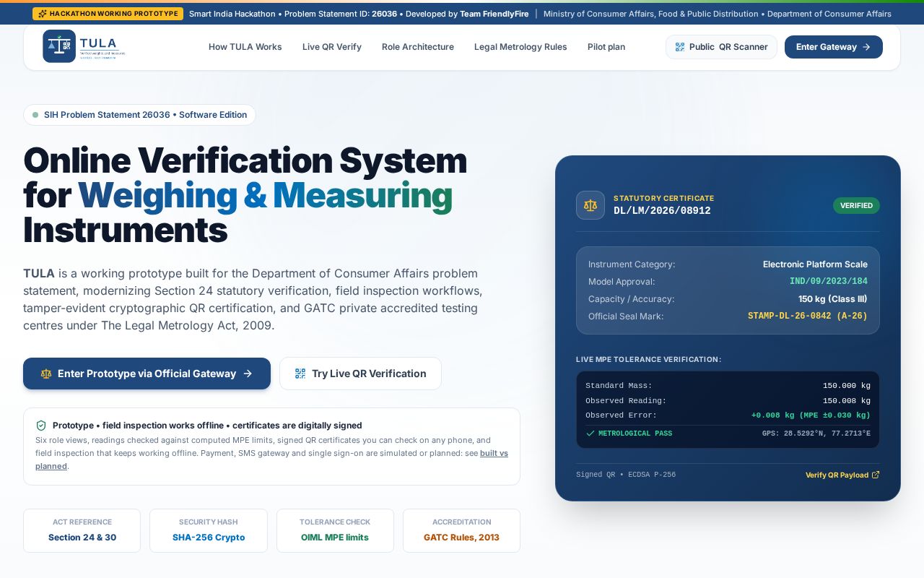Click Signed QR • ECDSA P-256 text
924x578 pixels.
tap(626, 475)
